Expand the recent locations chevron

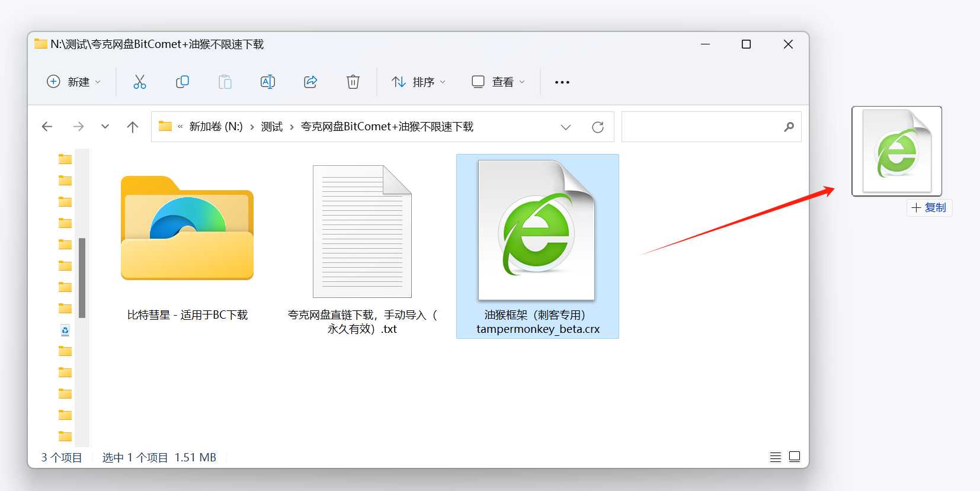(105, 127)
